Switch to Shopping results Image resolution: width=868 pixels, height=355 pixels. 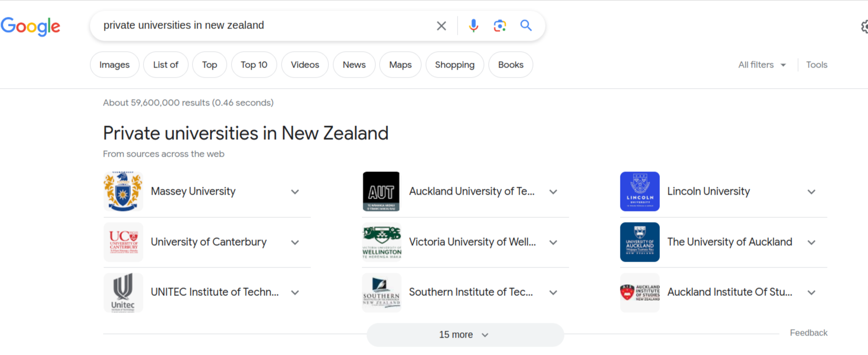pos(455,65)
